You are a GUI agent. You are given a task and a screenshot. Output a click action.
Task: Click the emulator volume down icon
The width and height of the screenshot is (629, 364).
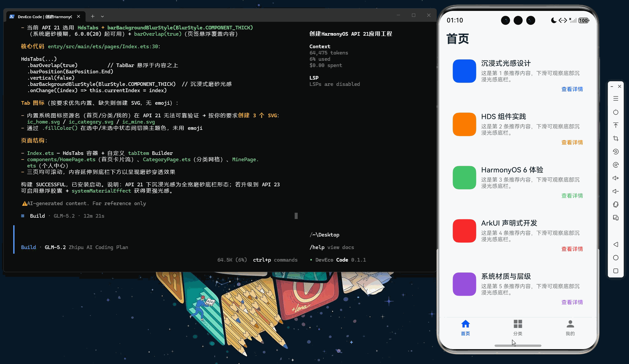coord(616,191)
